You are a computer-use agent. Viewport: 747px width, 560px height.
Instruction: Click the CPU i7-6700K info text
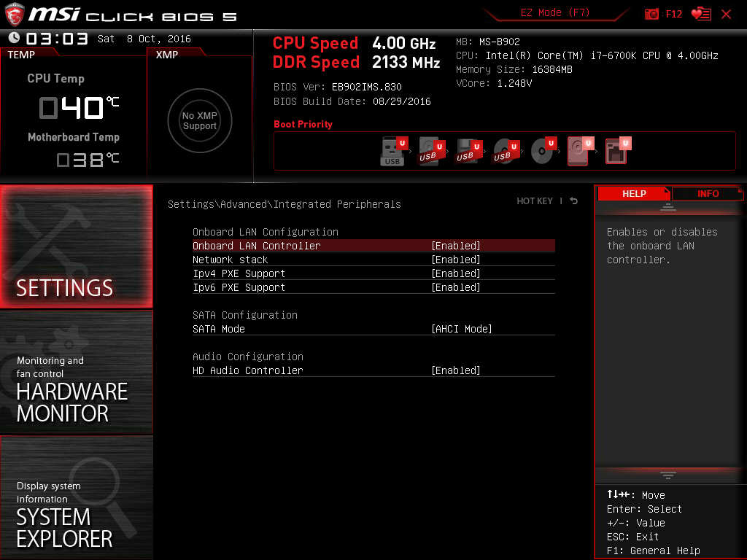[587, 55]
